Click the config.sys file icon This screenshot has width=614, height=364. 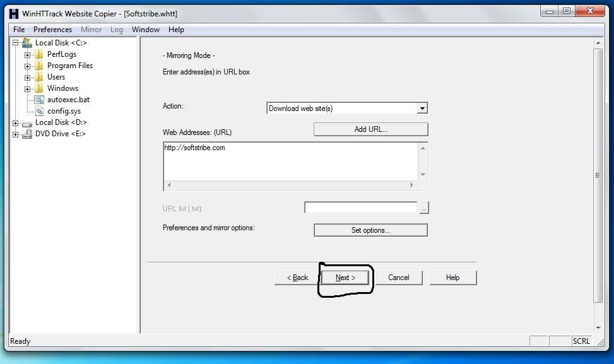(38, 110)
